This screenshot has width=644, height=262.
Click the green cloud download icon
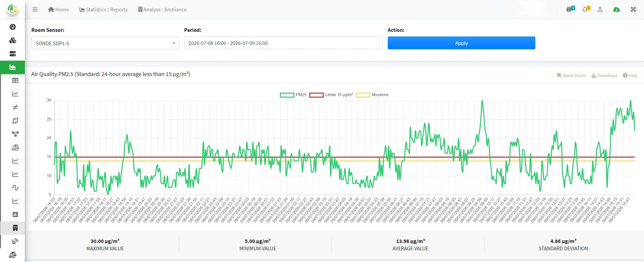tap(616, 9)
